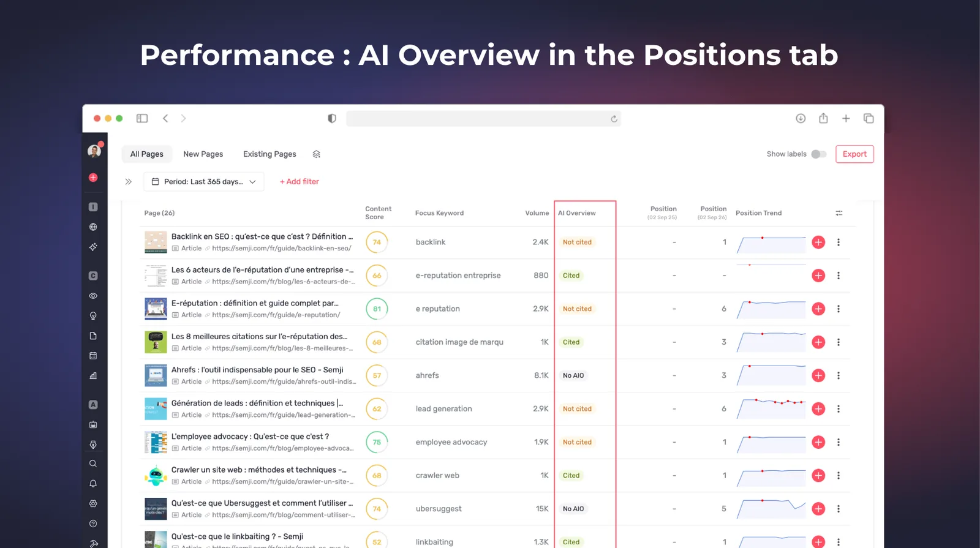Screen dimensions: 980x548
Task: Open the document page icon in sidebar
Action: (x=93, y=336)
